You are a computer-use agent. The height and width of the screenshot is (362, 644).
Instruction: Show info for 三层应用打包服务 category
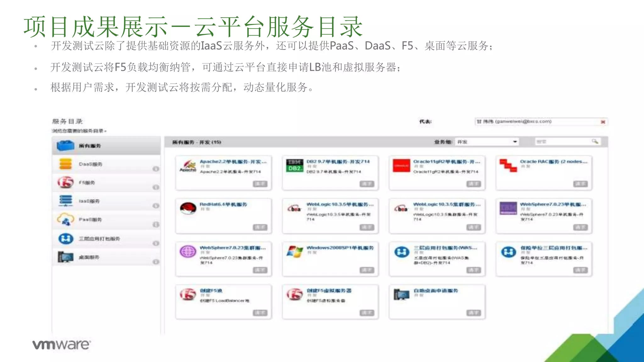(156, 243)
